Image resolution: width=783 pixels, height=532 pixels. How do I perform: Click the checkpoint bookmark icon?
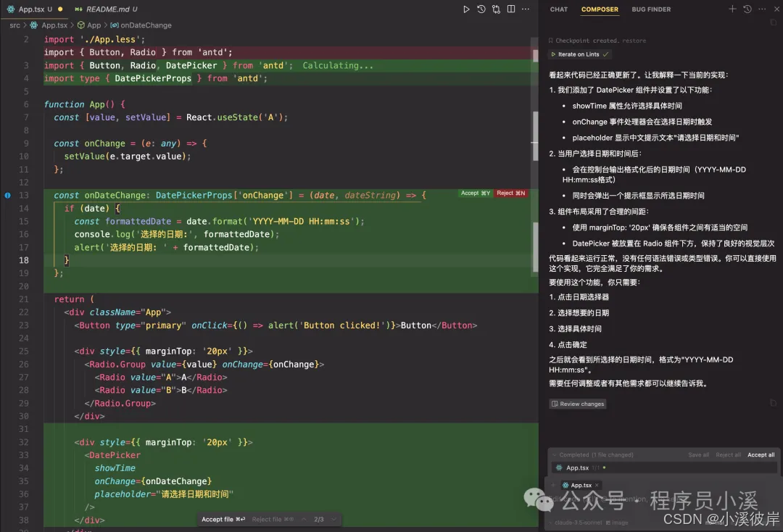point(551,41)
